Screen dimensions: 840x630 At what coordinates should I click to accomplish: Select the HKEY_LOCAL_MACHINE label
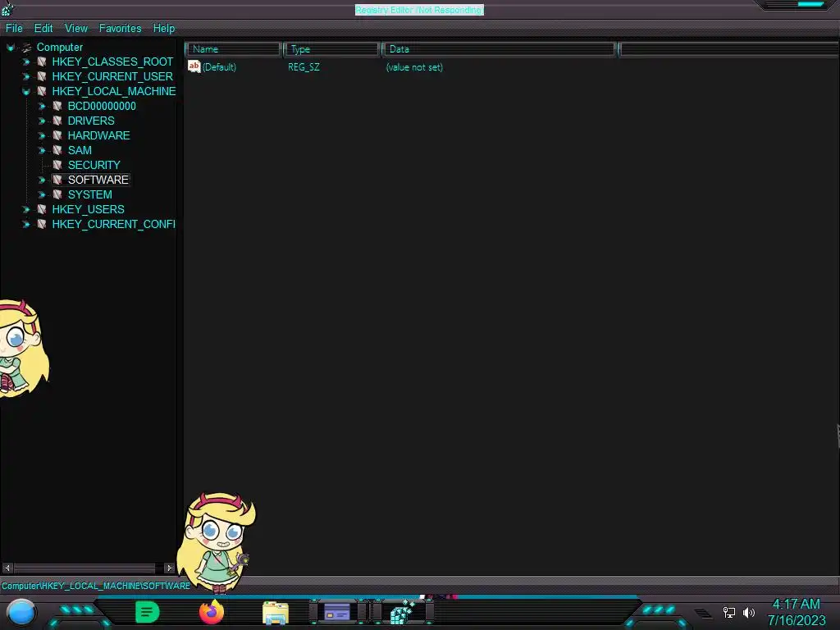(x=113, y=91)
